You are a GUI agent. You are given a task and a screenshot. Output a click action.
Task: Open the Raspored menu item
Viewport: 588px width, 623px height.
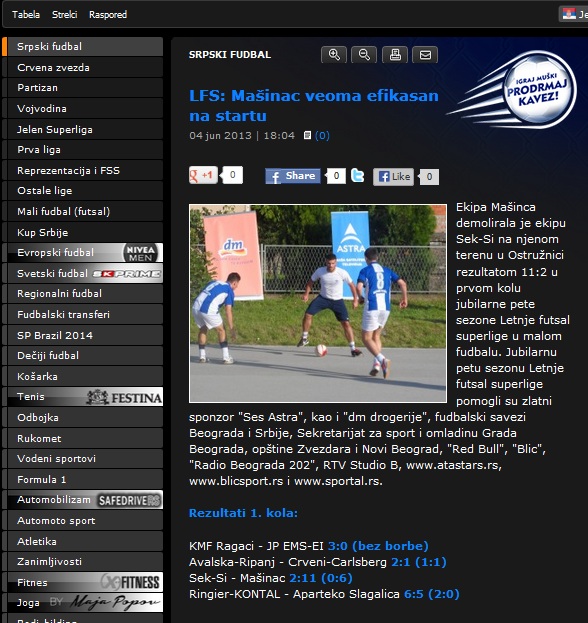click(108, 15)
